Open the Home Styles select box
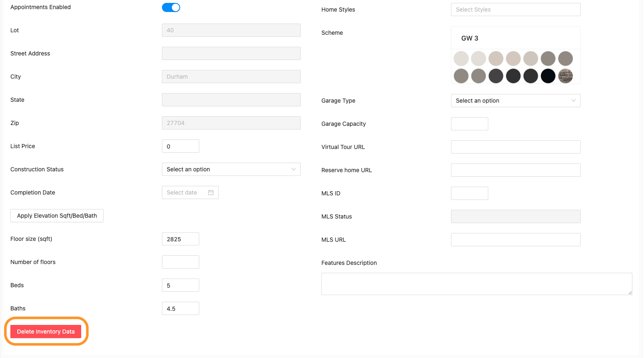Screen dimensions: 644x358 tap(516, 10)
